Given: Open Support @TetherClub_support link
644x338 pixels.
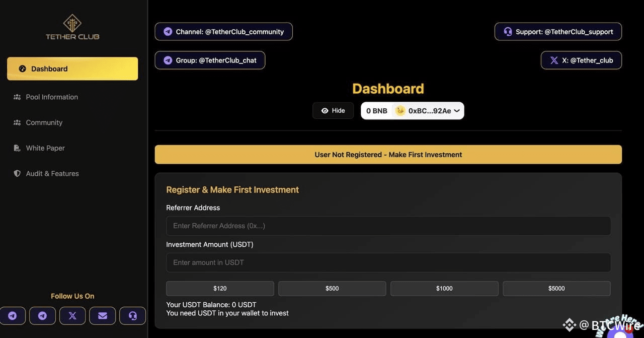Looking at the screenshot, I should (558, 32).
